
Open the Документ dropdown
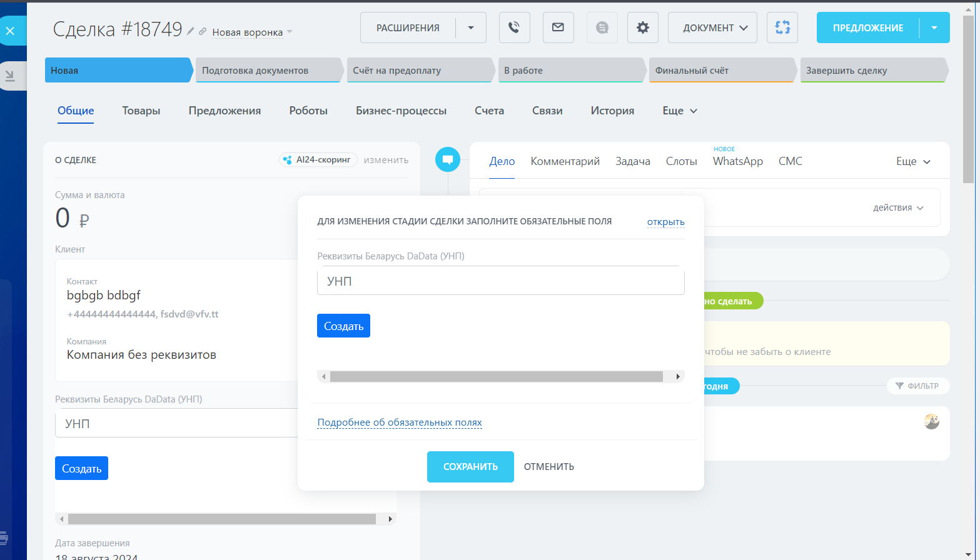point(712,27)
